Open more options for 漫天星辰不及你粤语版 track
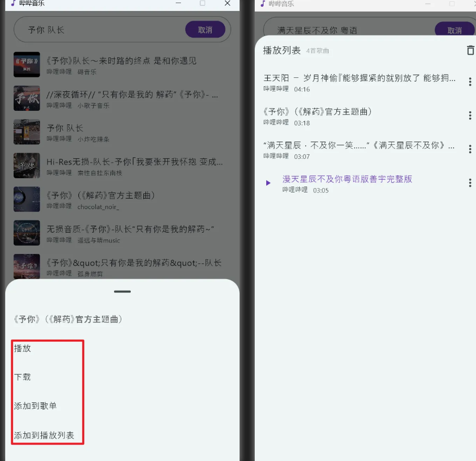 [x=470, y=182]
